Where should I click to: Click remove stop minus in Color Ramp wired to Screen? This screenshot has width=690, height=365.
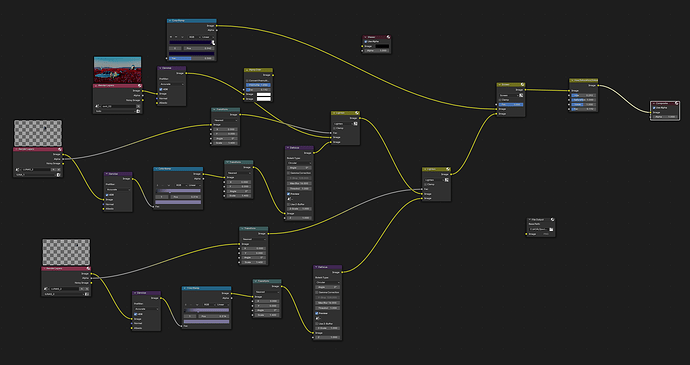(176, 37)
